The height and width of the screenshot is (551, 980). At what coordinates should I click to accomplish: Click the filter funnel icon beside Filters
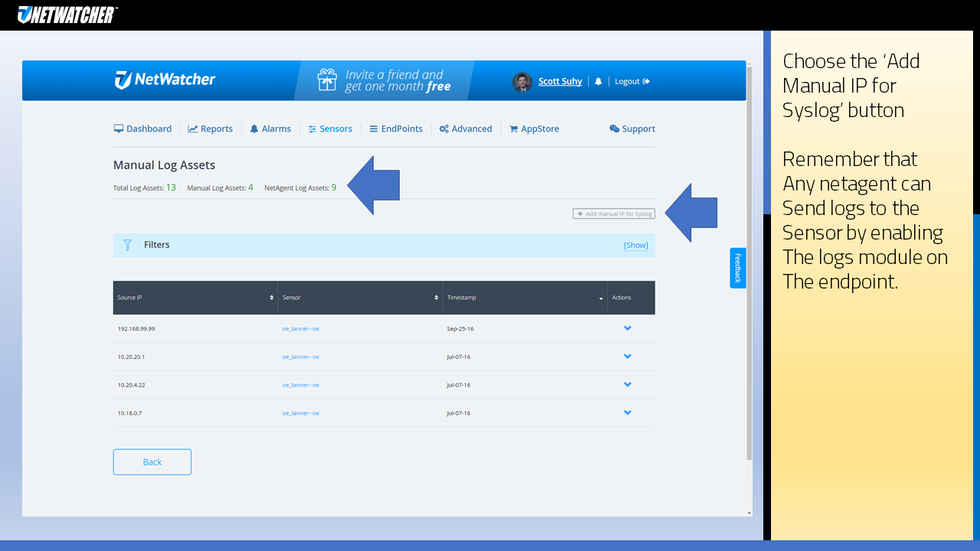point(127,245)
